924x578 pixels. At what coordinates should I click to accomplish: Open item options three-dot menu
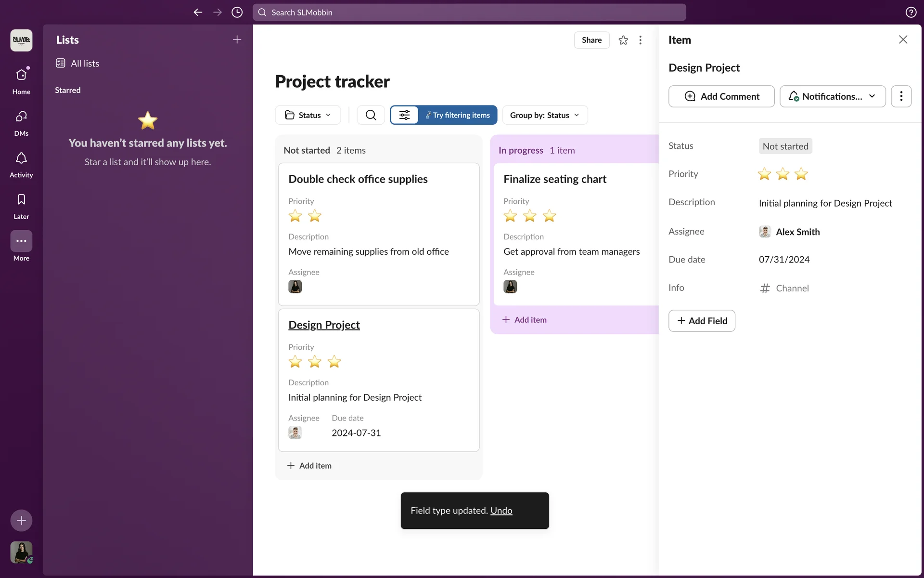901,96
